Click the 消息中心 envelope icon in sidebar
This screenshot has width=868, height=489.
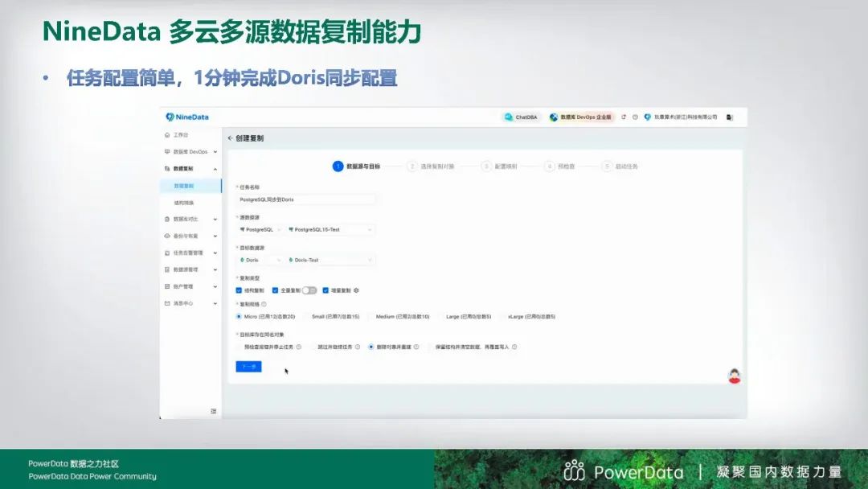click(x=167, y=303)
